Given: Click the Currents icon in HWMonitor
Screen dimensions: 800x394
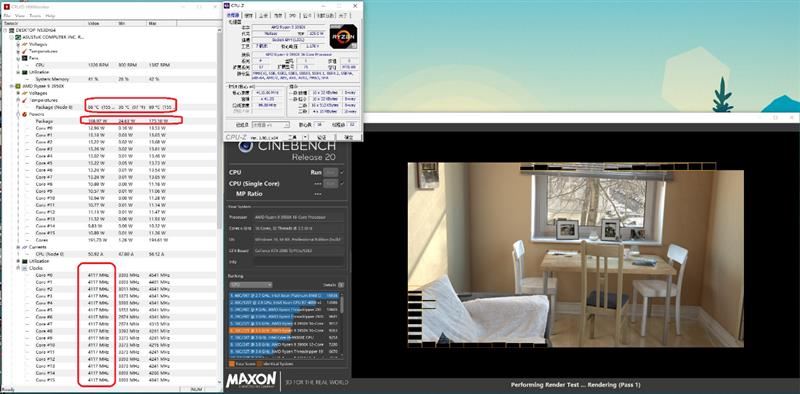Looking at the screenshot, I should pos(24,247).
